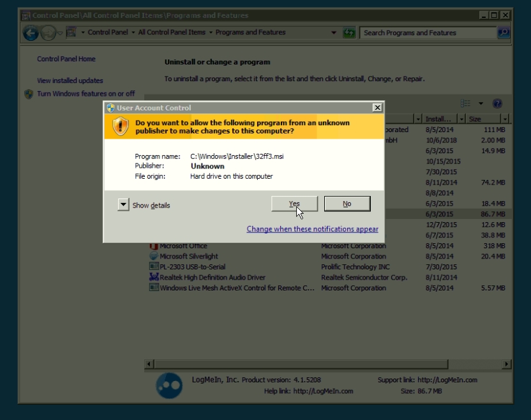
Task: Select the Microsoft Office row
Action: click(327, 246)
